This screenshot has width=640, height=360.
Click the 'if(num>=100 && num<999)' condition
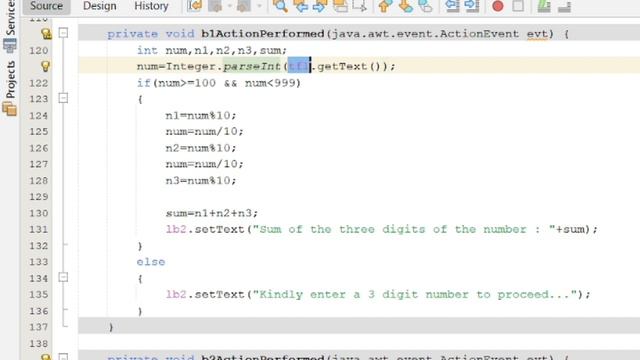(219, 83)
